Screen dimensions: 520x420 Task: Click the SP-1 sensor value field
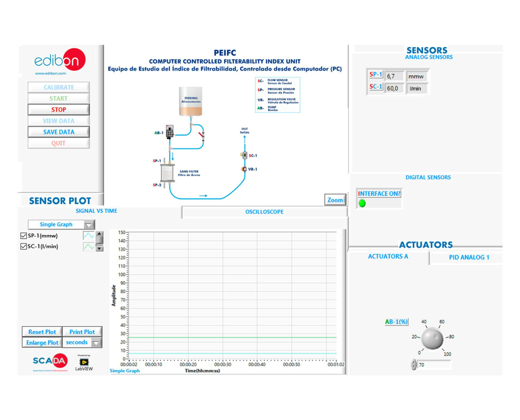394,76
